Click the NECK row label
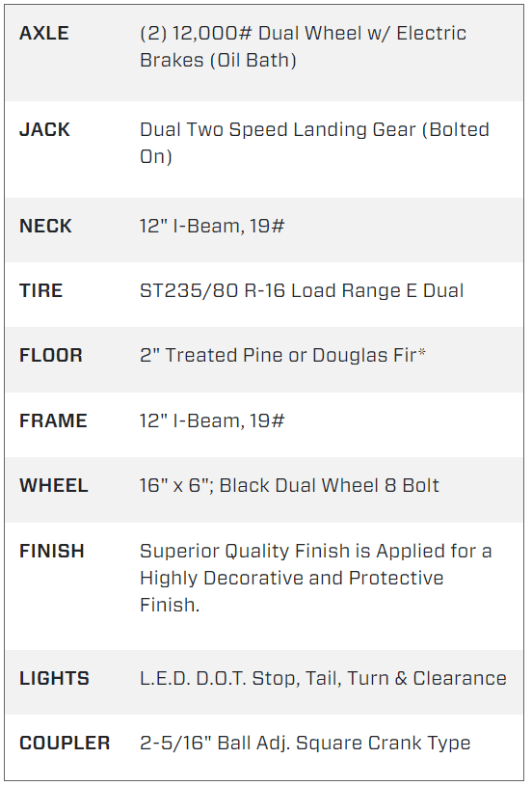The image size is (532, 786). coord(45,226)
